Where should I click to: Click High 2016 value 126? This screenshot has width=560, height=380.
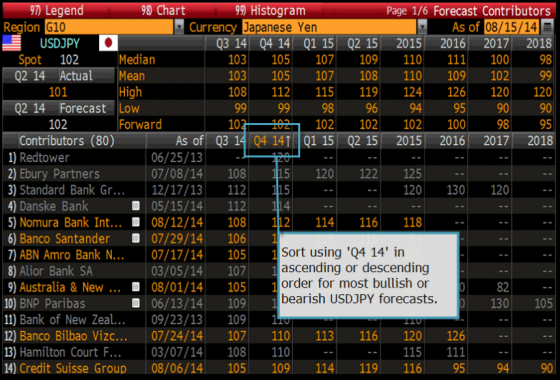coord(456,92)
